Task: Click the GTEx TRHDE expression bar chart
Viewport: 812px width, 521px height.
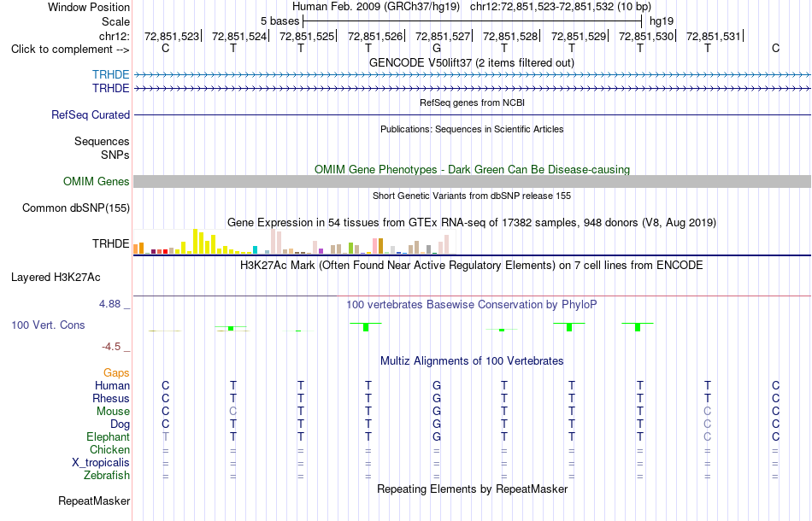Action: 294,241
